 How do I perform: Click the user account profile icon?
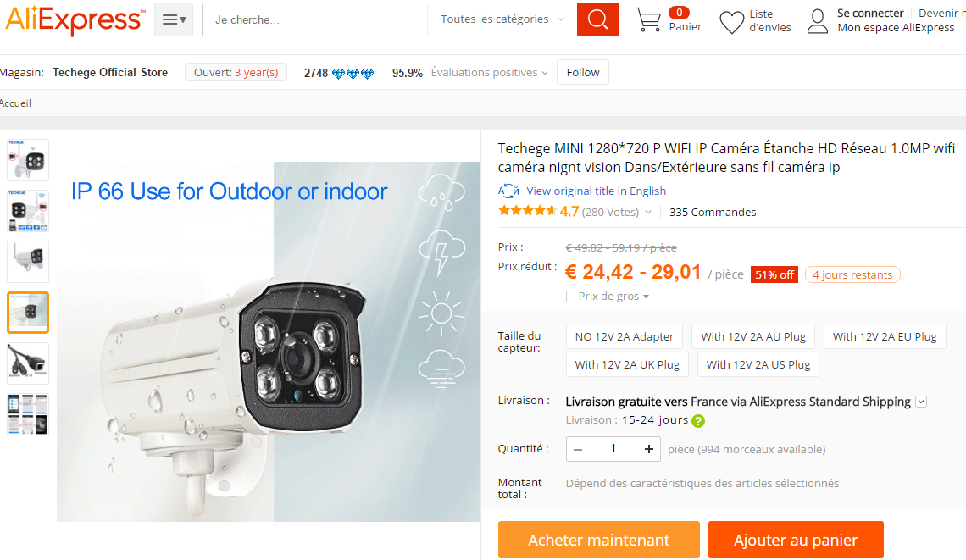click(818, 21)
